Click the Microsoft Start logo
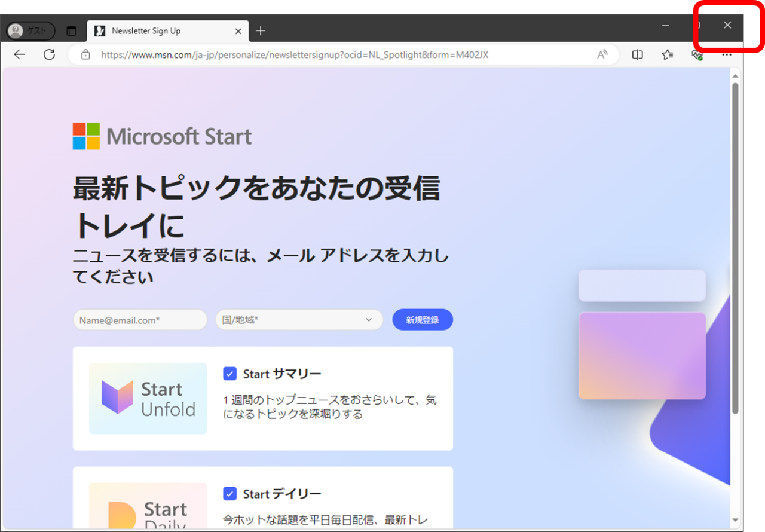The height and width of the screenshot is (532, 765). [x=163, y=136]
